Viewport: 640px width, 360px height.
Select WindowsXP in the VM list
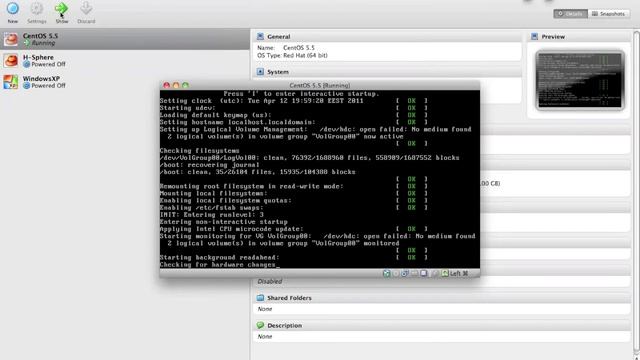(x=125, y=82)
